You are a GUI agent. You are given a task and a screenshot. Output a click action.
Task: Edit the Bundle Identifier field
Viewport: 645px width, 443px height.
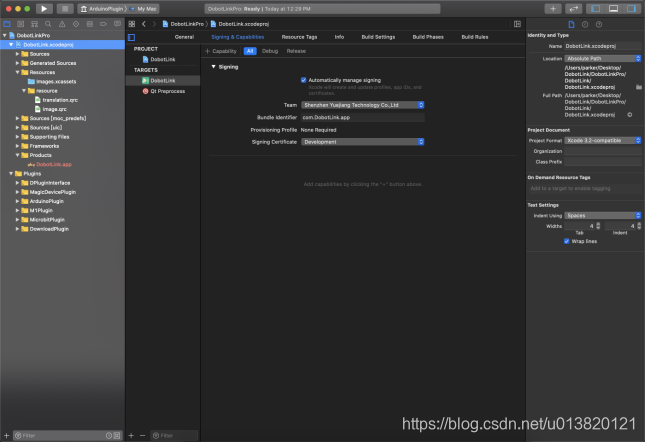click(x=362, y=118)
